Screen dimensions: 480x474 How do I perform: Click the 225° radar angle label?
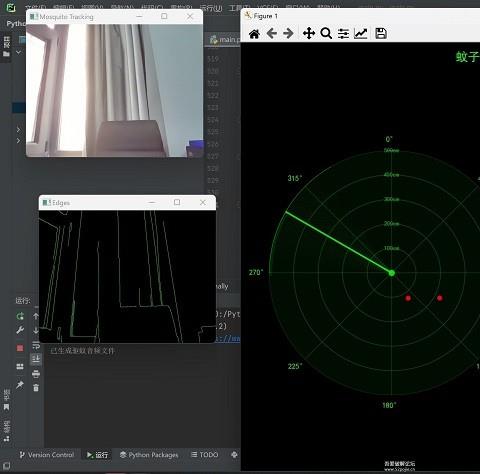[295, 366]
